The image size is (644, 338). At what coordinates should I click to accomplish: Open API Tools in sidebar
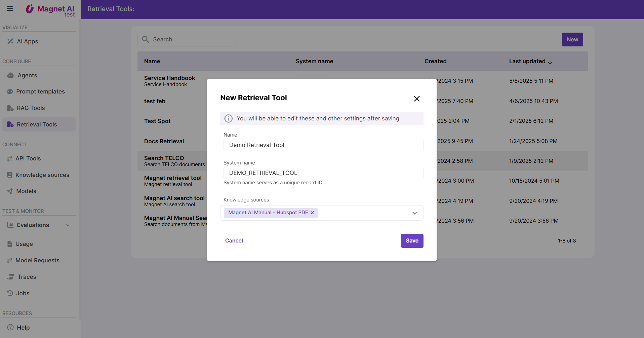(28, 158)
